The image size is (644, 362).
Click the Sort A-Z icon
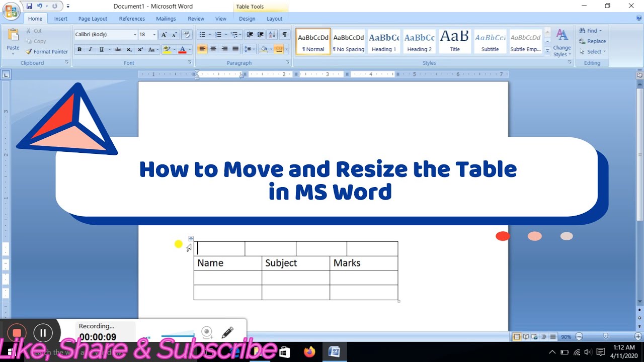click(272, 35)
